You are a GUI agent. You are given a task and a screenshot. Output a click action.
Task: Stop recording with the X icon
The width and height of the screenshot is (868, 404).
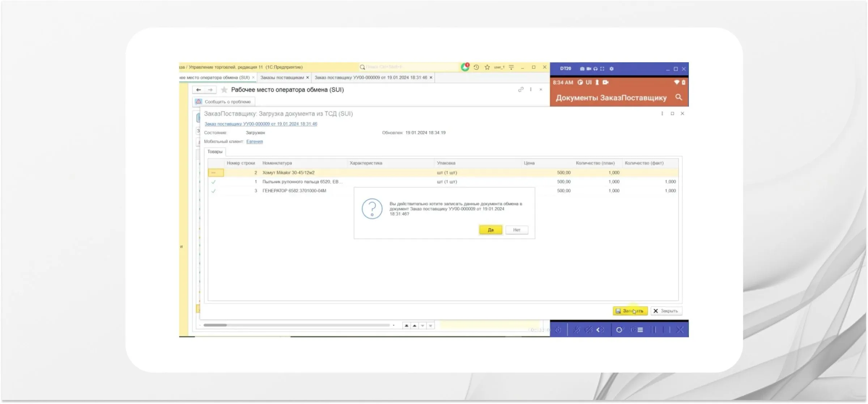pyautogui.click(x=680, y=330)
